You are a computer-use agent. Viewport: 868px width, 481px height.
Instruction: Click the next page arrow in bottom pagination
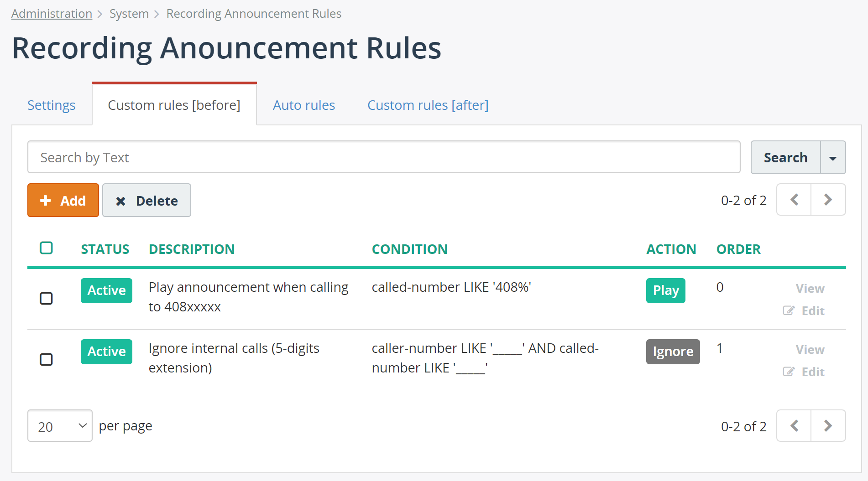(828, 425)
